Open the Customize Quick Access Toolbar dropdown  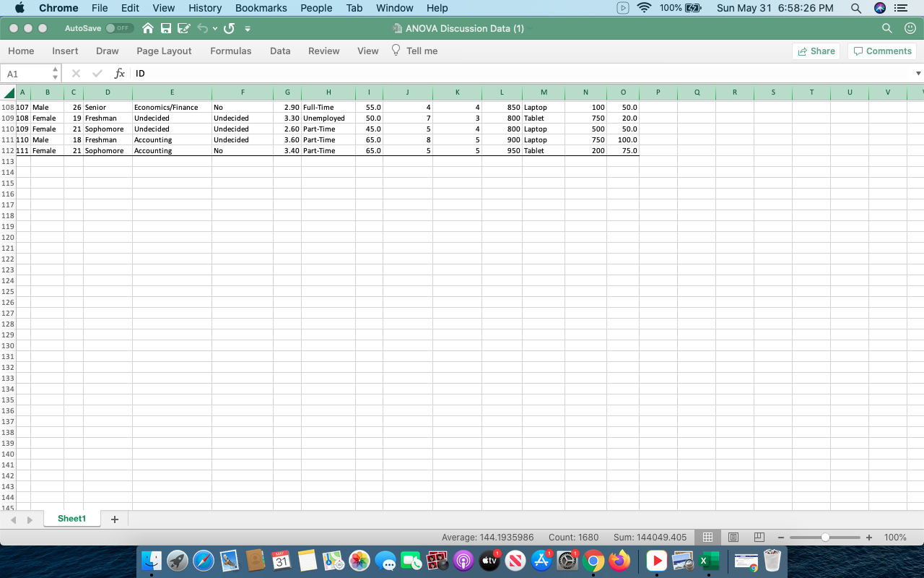tap(248, 29)
